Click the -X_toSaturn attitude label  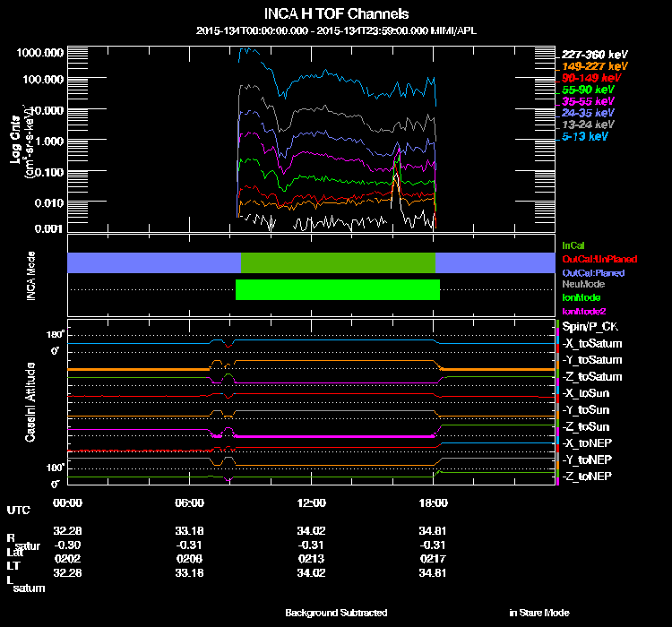tap(592, 344)
